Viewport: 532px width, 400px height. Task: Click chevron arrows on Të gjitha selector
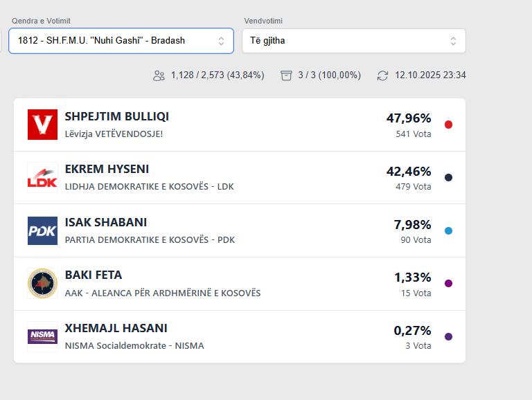click(x=453, y=41)
